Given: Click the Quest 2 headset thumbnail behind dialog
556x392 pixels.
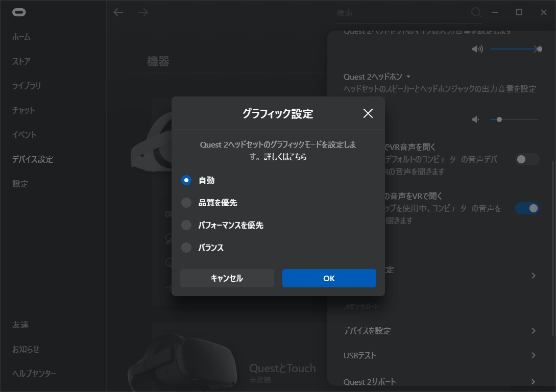Looking at the screenshot, I should pyautogui.click(x=152, y=142).
